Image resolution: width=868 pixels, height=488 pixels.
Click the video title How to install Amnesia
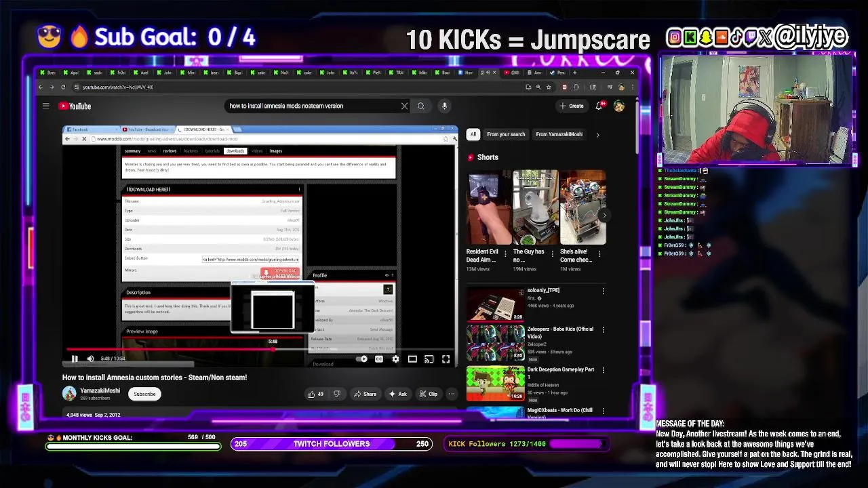155,378
